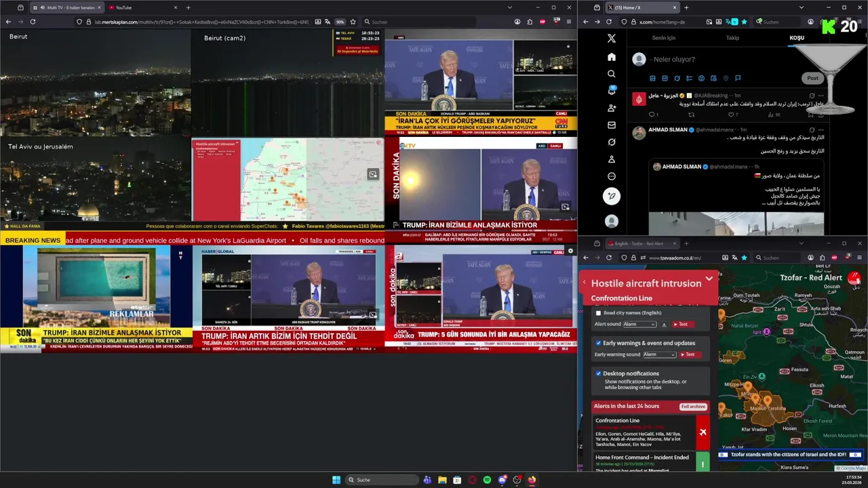The height and width of the screenshot is (488, 868).
Task: Click zoom level 90% indicator
Action: pyautogui.click(x=340, y=22)
